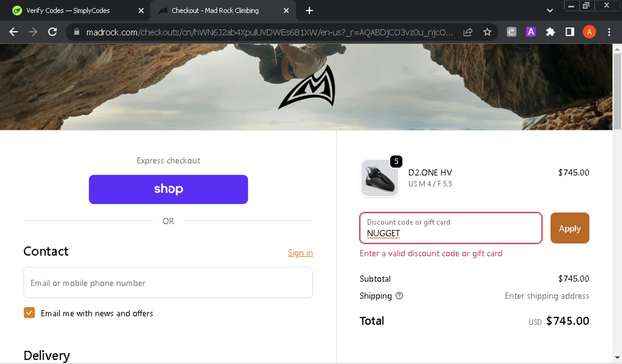This screenshot has width=622, height=364.
Task: Click the 'Express checkout' label
Action: (x=168, y=161)
